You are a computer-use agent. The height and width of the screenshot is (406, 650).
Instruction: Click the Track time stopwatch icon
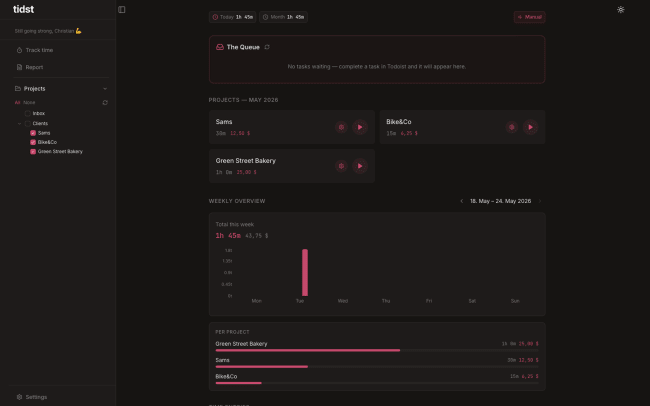[x=19, y=50]
